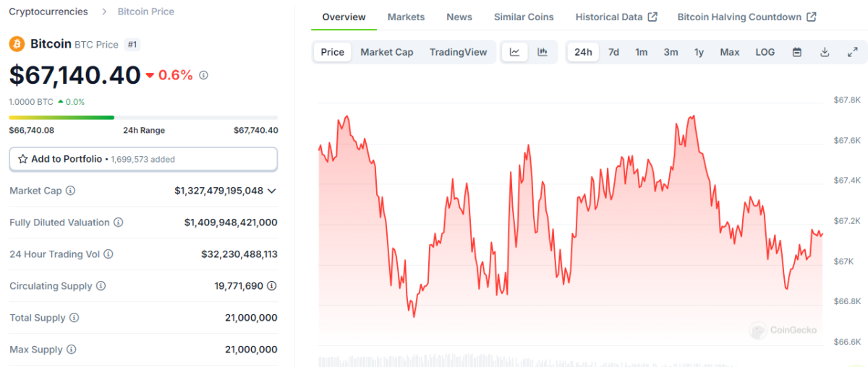Show Total Supply info icon
The height and width of the screenshot is (367, 868).
pos(74,318)
